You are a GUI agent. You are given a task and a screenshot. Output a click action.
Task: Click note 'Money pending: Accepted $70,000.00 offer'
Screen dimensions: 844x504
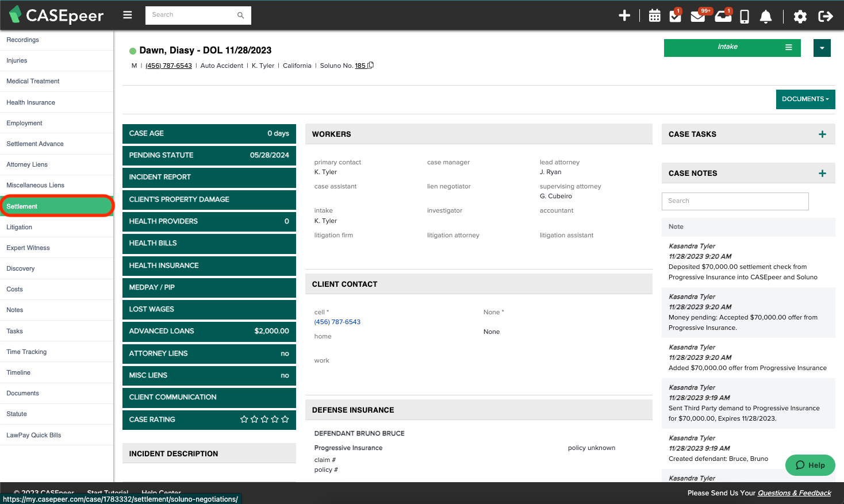(743, 322)
